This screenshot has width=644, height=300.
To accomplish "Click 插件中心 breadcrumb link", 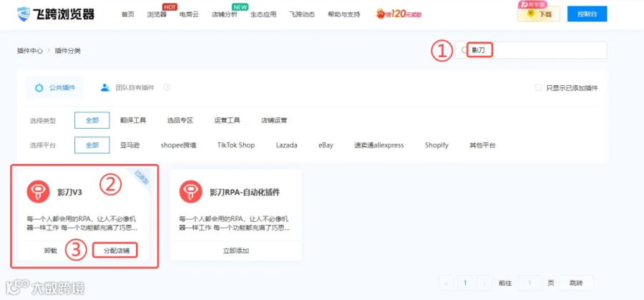I will click(29, 51).
